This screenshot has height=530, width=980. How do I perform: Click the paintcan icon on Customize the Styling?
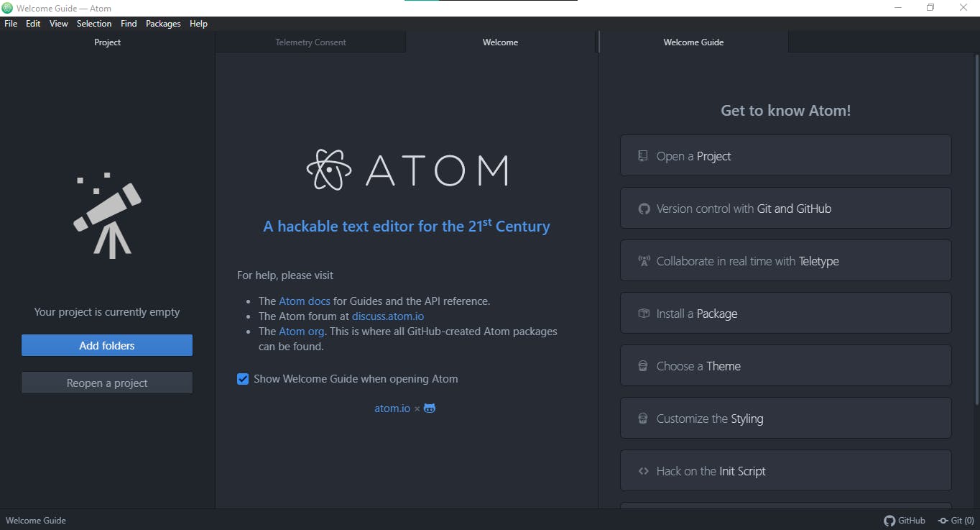click(x=643, y=419)
